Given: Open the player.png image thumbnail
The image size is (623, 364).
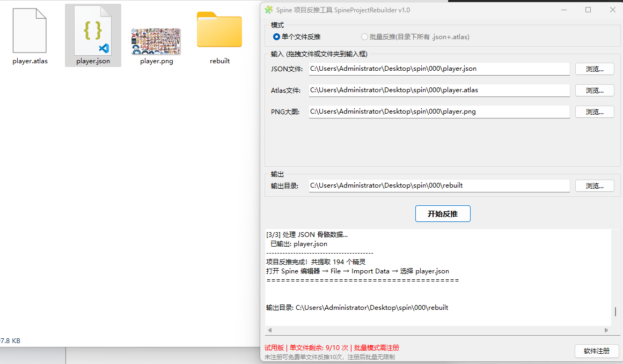Looking at the screenshot, I should (x=156, y=41).
